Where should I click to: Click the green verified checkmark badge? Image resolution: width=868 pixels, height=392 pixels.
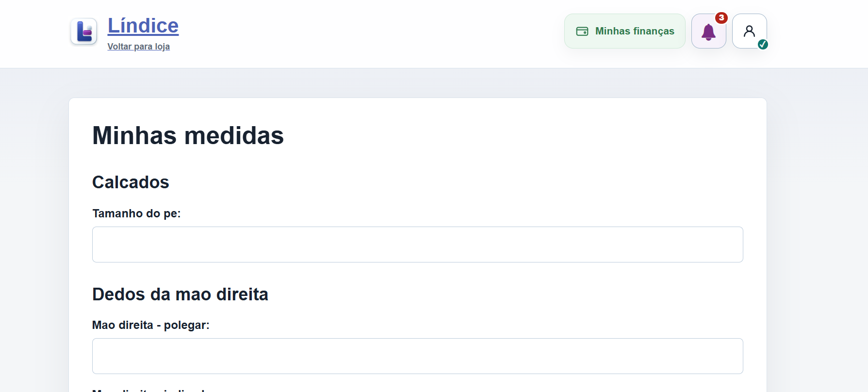(763, 44)
